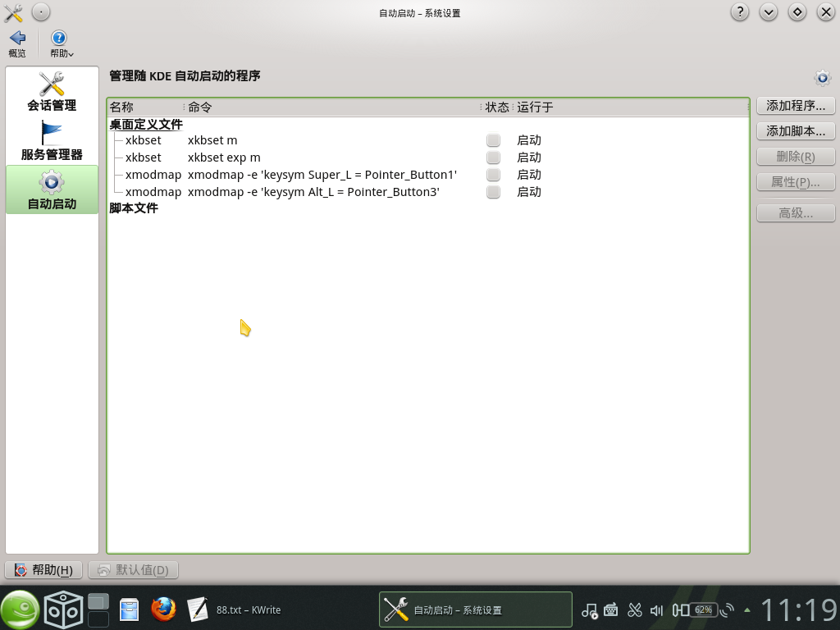Click the 添加脚本... button
Viewport: 840px width, 630px height.
pos(796,130)
